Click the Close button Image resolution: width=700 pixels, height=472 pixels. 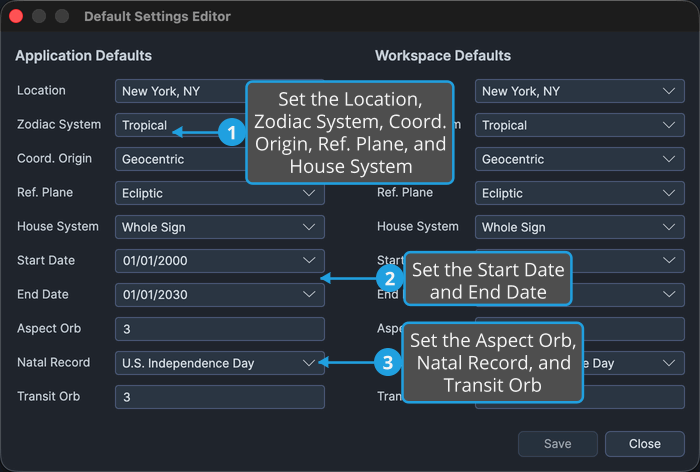coord(645,443)
